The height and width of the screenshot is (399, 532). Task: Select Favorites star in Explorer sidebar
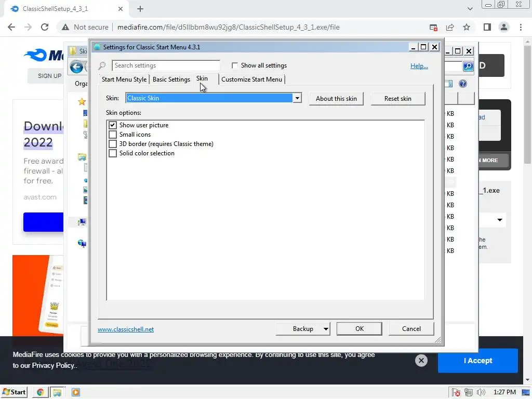tap(82, 101)
